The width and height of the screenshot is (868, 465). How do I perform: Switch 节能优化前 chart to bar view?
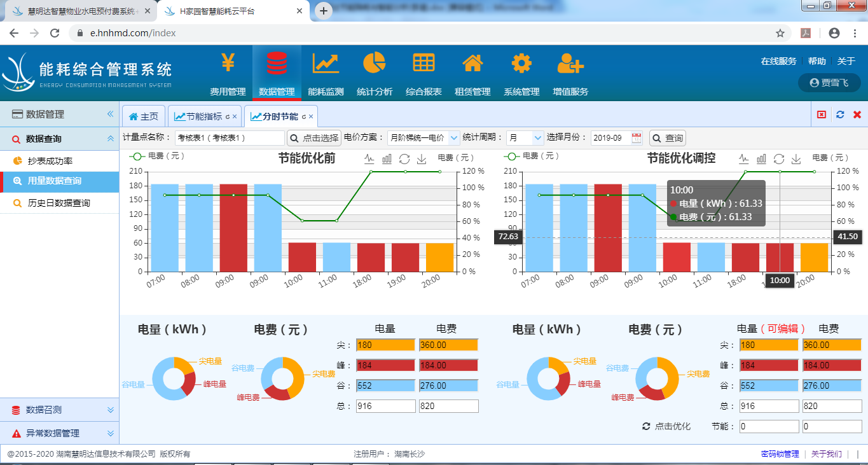click(387, 159)
